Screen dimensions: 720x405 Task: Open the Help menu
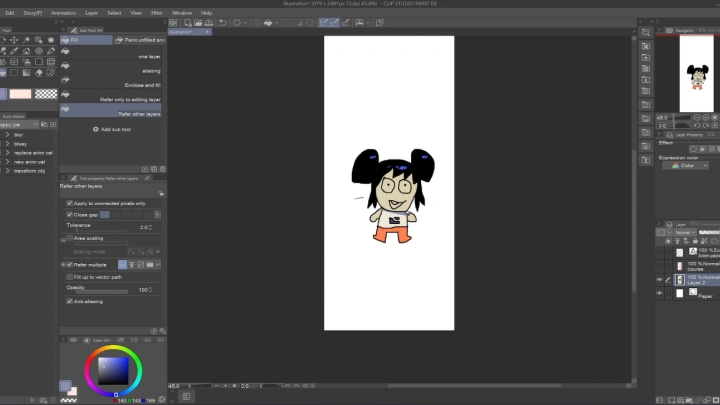click(x=207, y=13)
